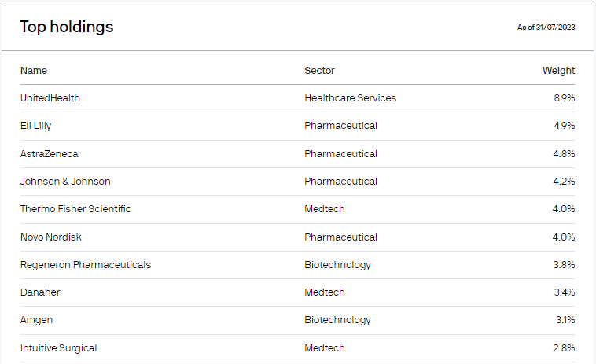Click the Danaher holding name

point(40,292)
